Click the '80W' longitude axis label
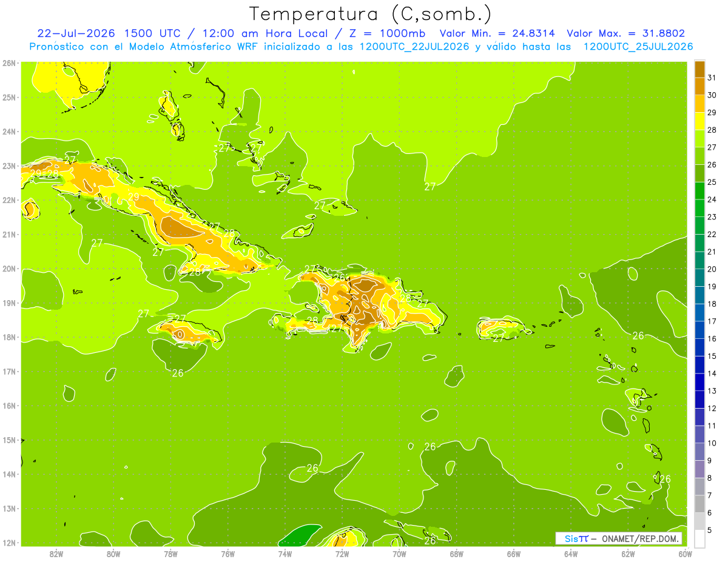This screenshot has height=562, width=728. [x=113, y=554]
